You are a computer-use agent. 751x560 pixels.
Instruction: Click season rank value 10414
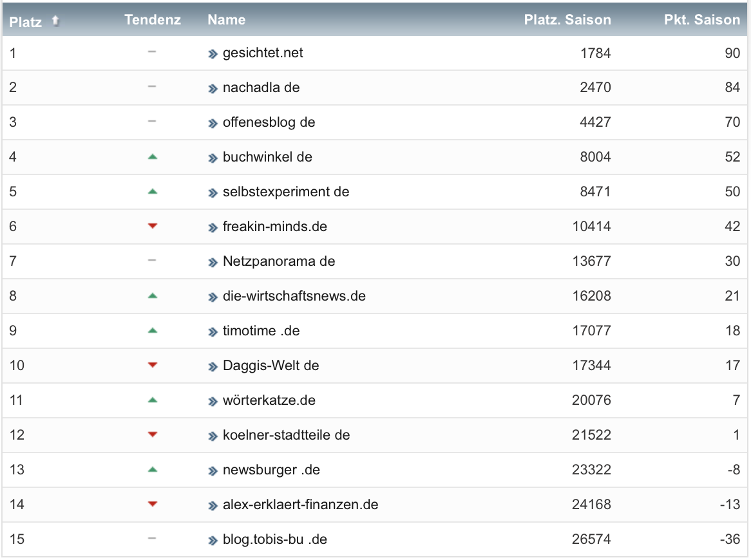click(x=592, y=227)
